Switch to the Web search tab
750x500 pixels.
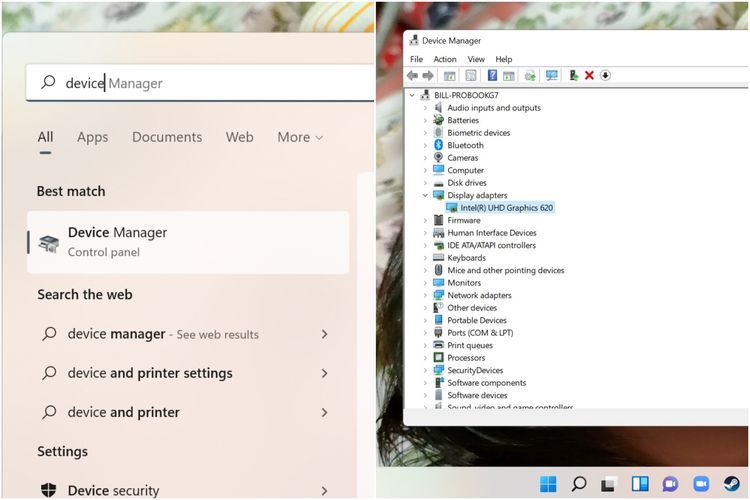(240, 137)
